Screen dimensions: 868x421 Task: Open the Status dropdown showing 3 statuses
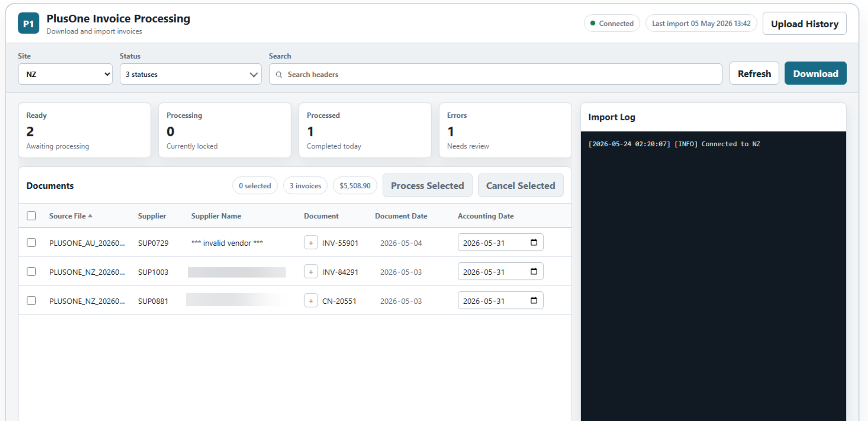pos(191,74)
